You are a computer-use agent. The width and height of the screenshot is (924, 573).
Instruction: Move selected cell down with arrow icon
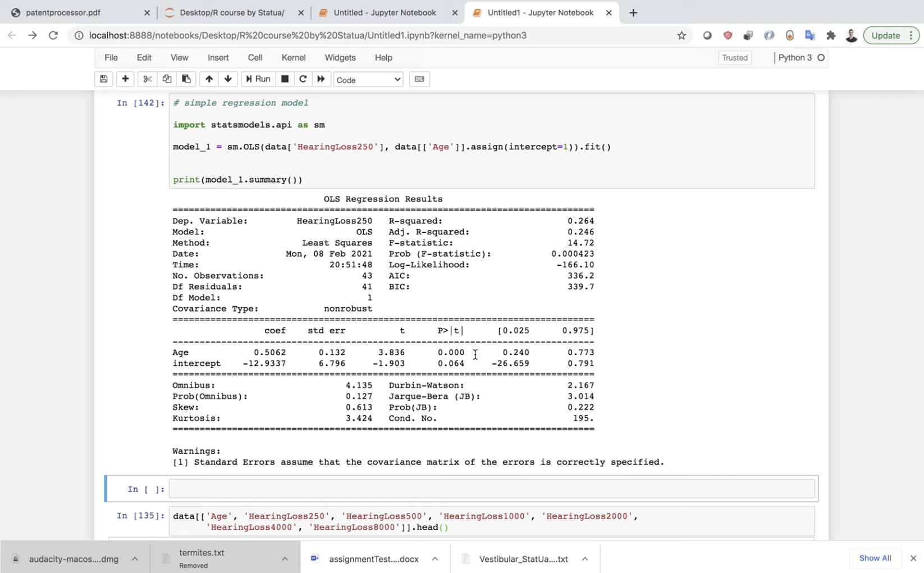click(x=228, y=79)
